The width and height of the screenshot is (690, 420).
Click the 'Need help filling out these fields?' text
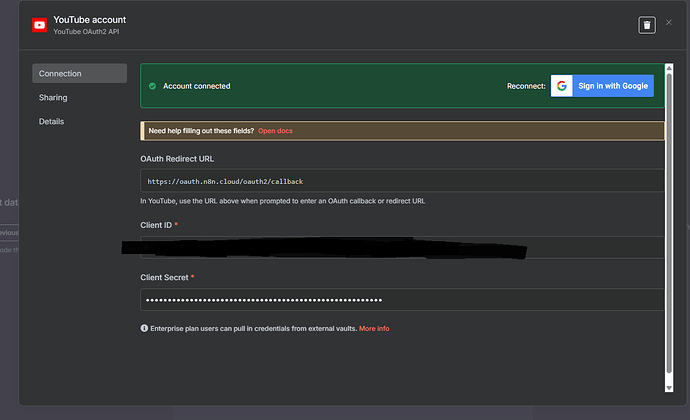pyautogui.click(x=201, y=131)
